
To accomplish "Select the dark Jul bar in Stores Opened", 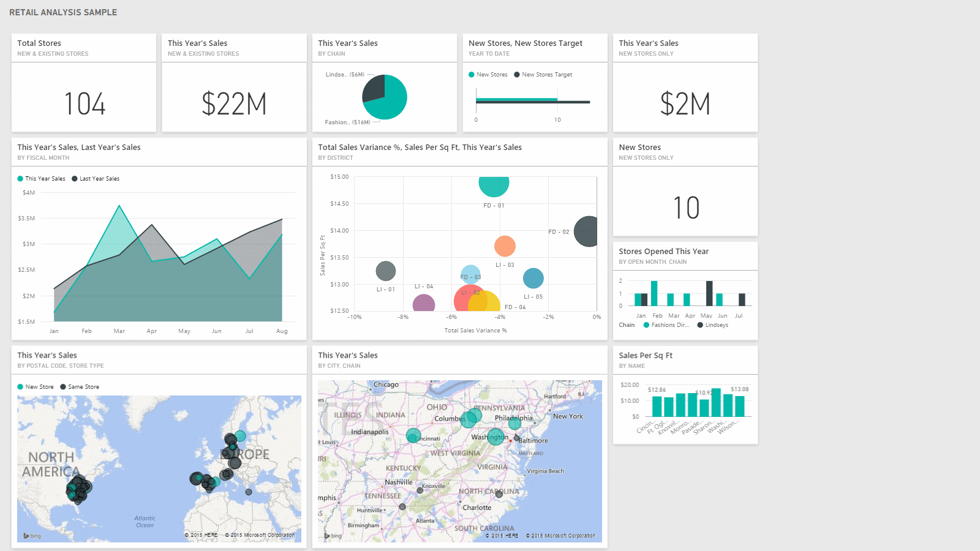I will [x=742, y=300].
